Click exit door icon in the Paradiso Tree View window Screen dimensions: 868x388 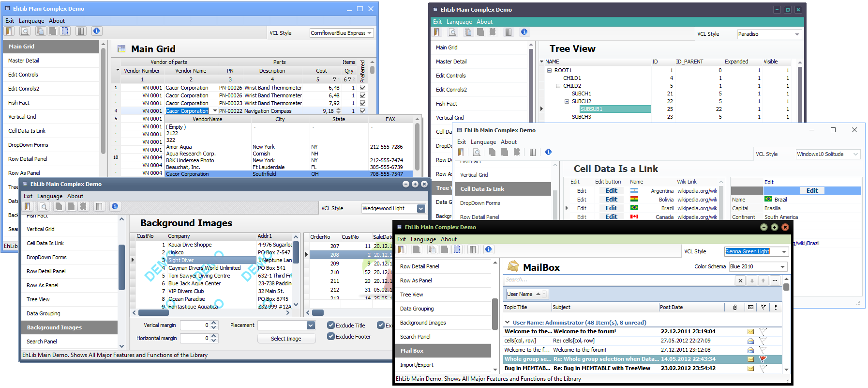tap(437, 32)
